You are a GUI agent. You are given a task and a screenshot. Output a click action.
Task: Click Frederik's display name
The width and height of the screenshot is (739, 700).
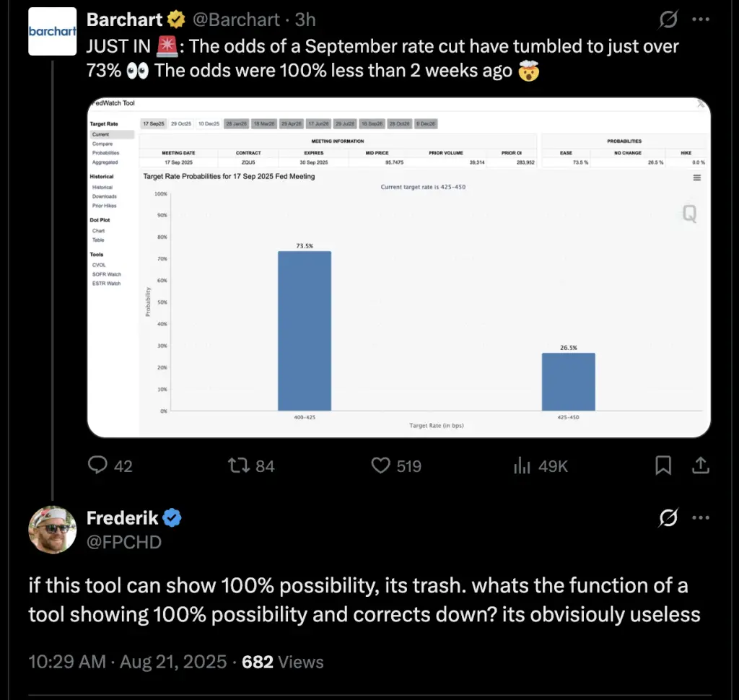tap(123, 518)
